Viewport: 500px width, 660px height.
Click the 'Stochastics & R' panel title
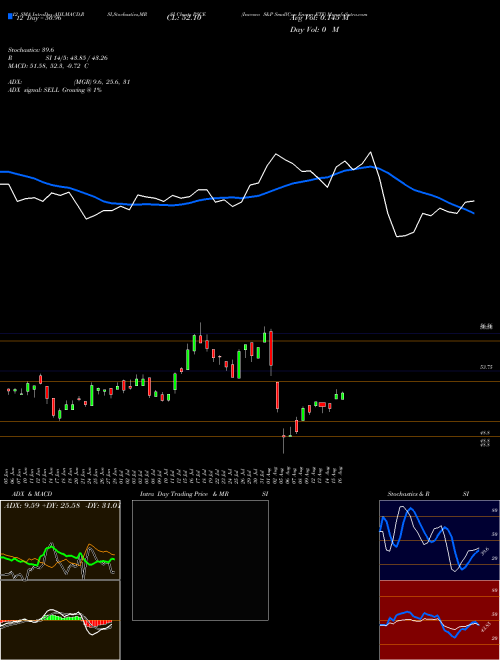click(408, 494)
